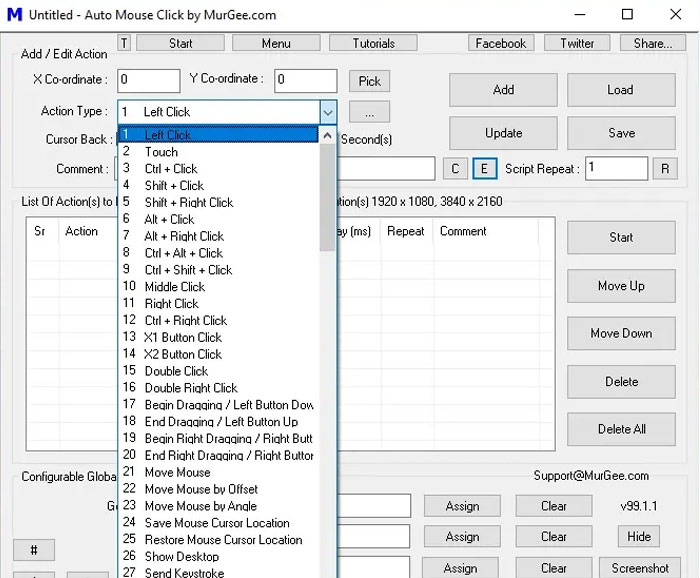The image size is (700, 578).
Task: Select Move Mouse by Offset option
Action: [218, 489]
